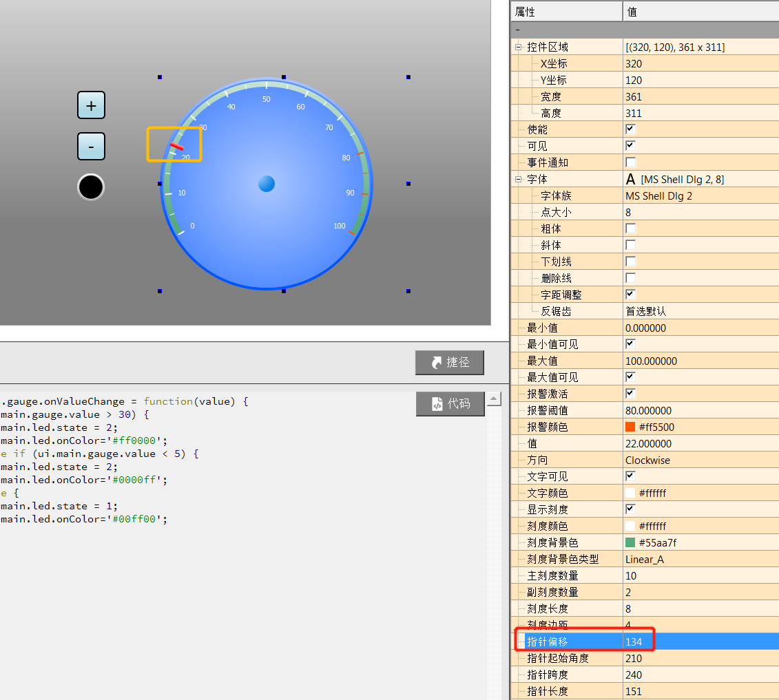Click the 高度 value 311

pyautogui.click(x=700, y=113)
